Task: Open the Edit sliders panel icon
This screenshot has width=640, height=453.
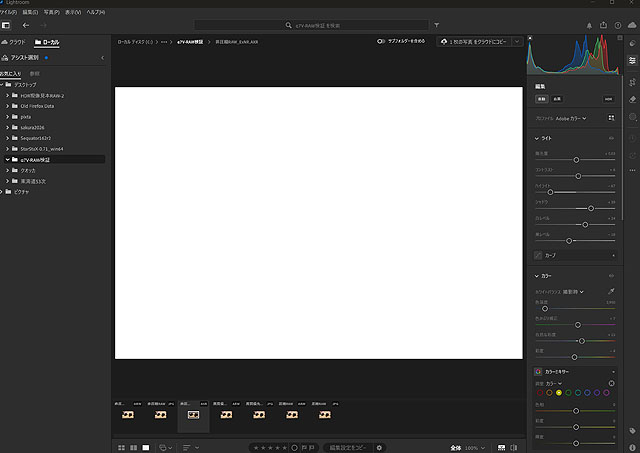Action: [632, 60]
